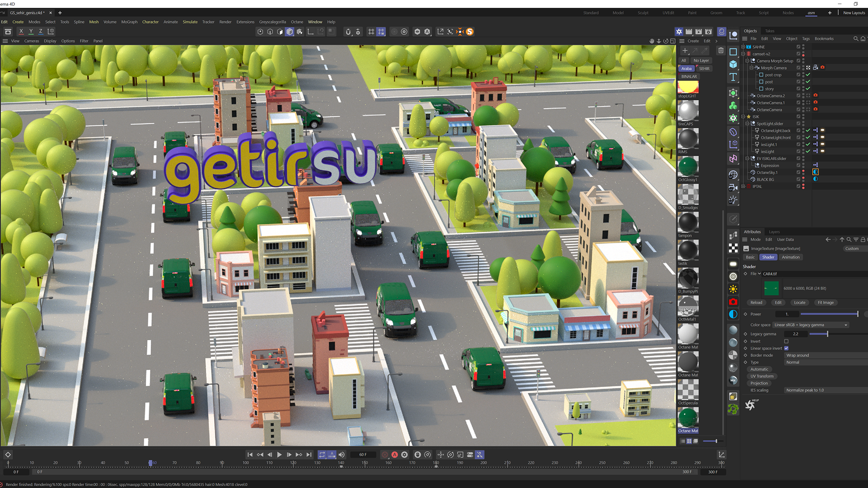Expand the SAHNE object tree
The height and width of the screenshot is (488, 868).
[743, 47]
